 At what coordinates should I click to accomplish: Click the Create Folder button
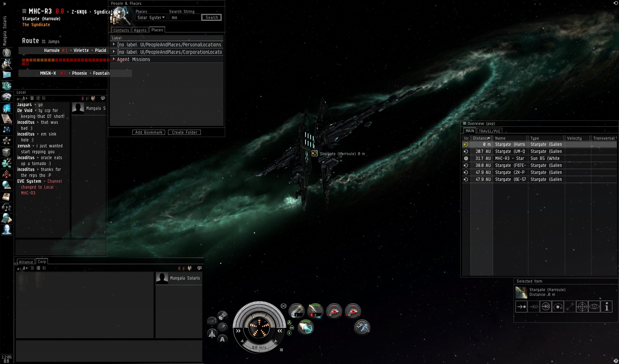pos(184,132)
